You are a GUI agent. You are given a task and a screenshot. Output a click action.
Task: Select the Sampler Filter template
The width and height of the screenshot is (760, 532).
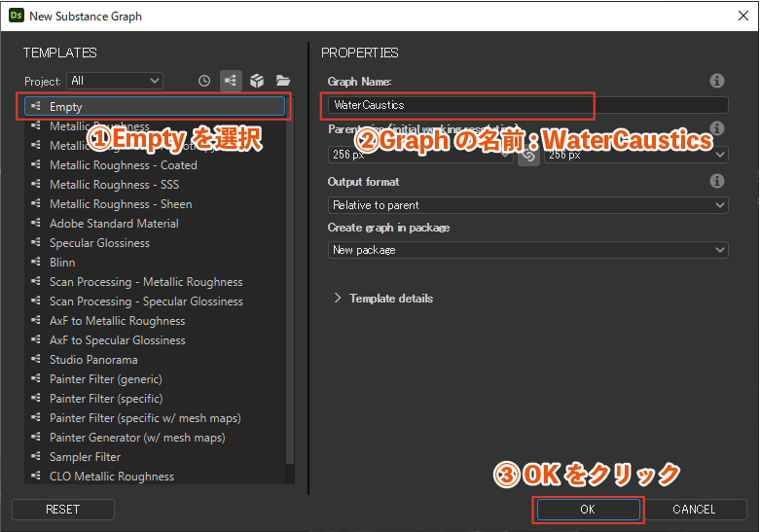(x=155, y=457)
